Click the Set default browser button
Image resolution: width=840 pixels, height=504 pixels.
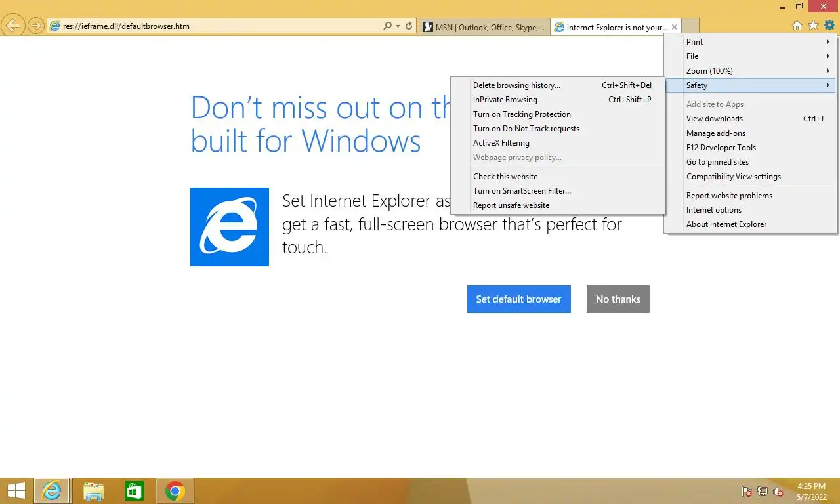518,299
